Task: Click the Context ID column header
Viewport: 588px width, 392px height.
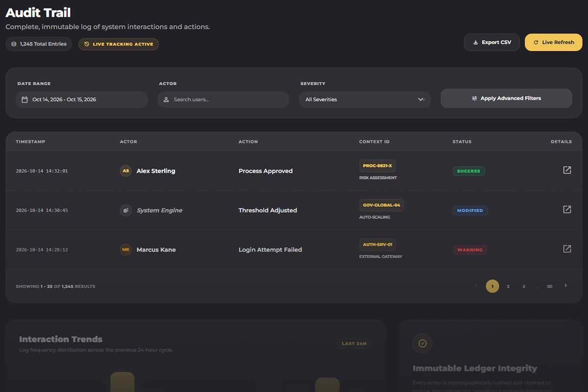Action: 374,142
